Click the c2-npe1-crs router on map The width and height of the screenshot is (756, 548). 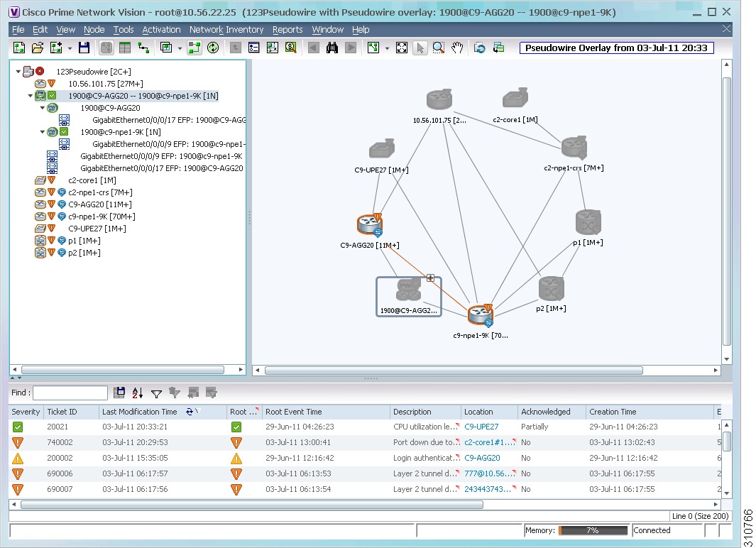(574, 147)
